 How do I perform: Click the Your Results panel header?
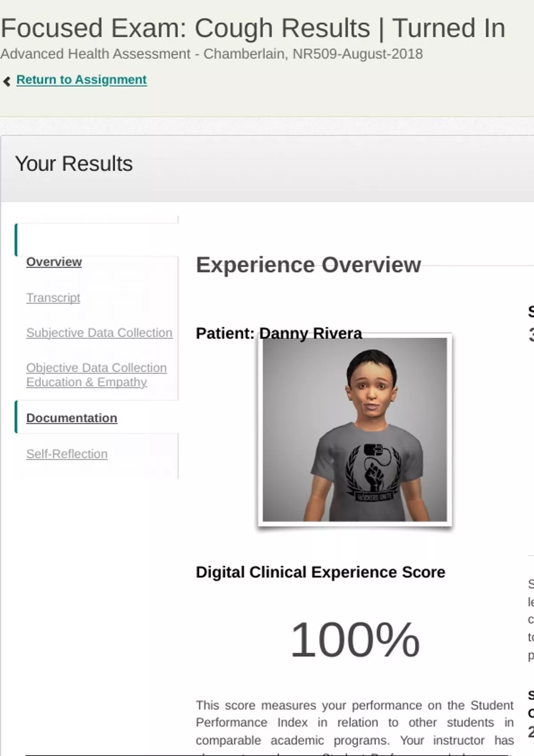click(x=74, y=164)
